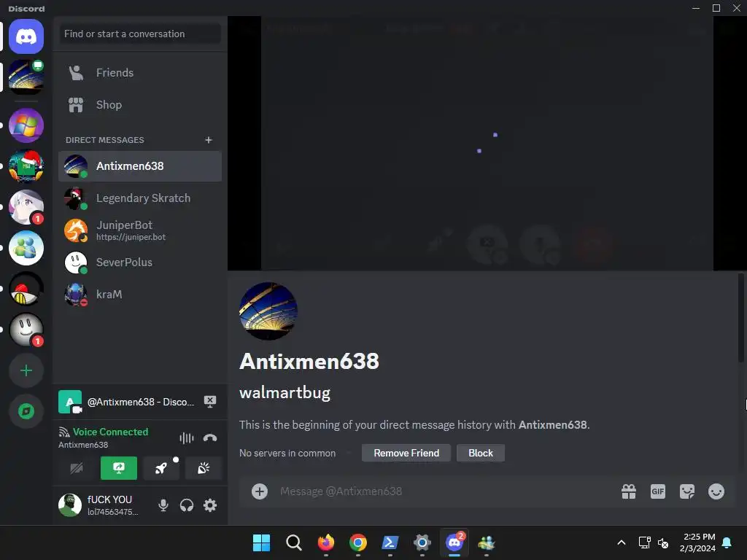Viewport: 747px width, 560px height.
Task: Open the soundboard icon
Action: click(204, 468)
